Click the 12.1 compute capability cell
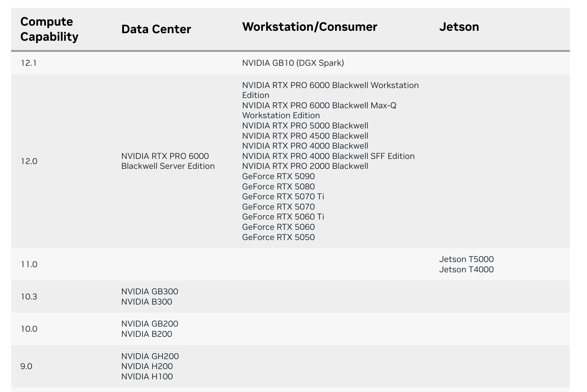The image size is (587, 392). pos(29,63)
